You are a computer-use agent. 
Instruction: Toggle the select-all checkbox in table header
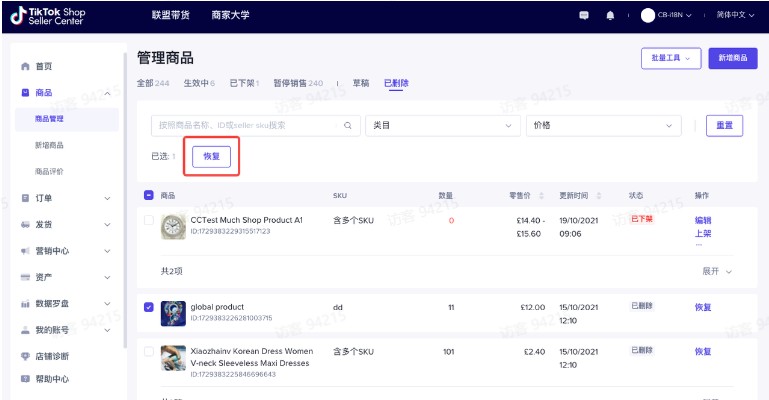(149, 195)
